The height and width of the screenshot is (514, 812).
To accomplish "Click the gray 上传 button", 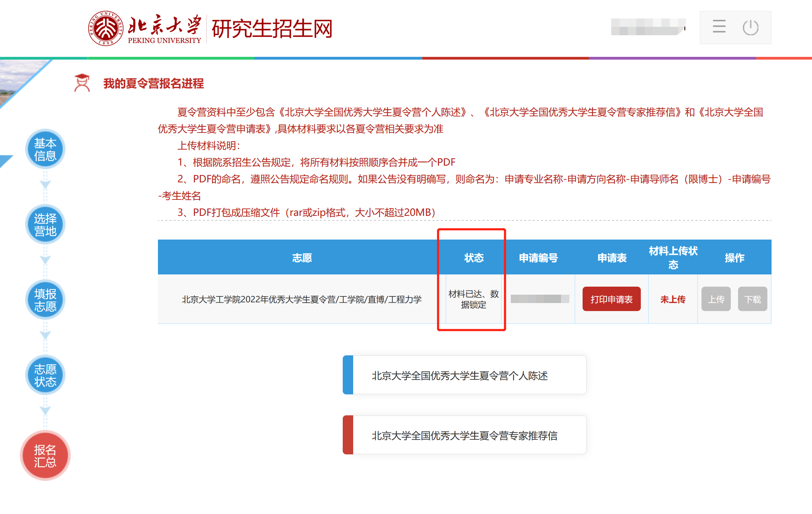I will (716, 299).
